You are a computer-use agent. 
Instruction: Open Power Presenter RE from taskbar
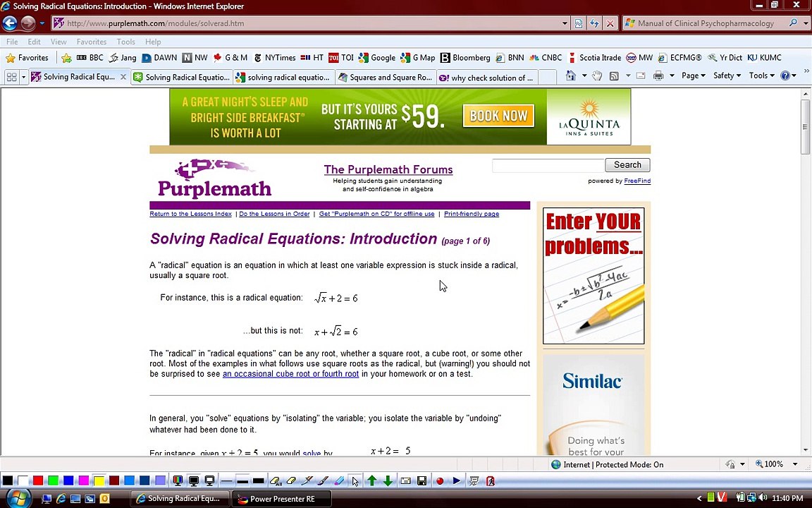[x=282, y=499]
